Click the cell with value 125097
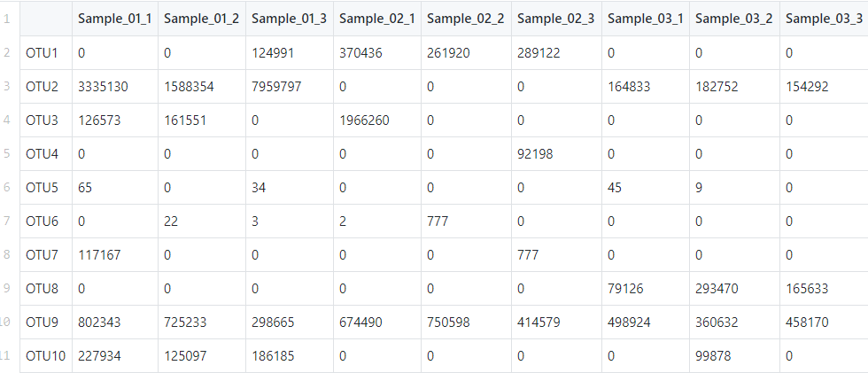This screenshot has width=868, height=373. click(202, 356)
